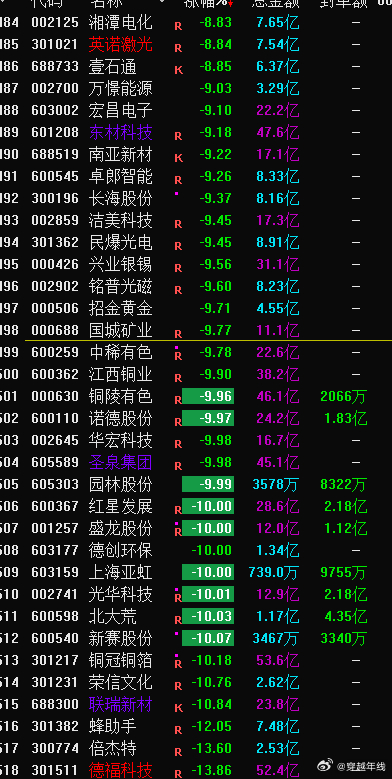Click the R marker beside 卓郎智能
The image size is (392, 779).
pyautogui.click(x=178, y=180)
